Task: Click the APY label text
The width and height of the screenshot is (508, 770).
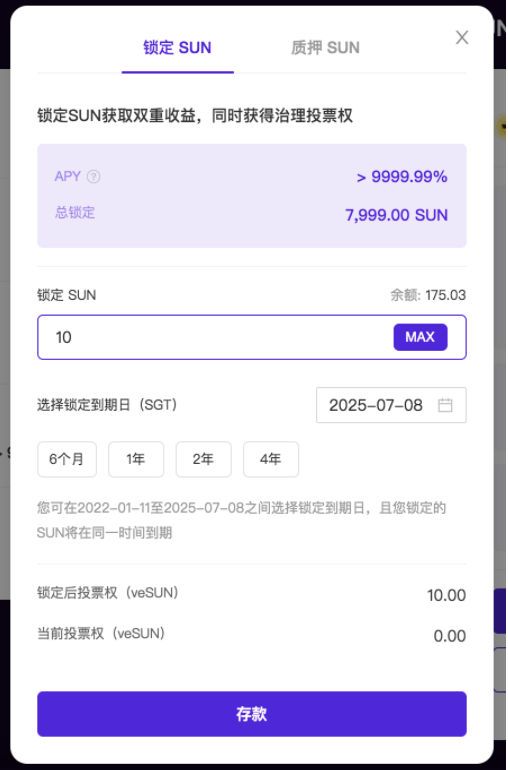Action: (x=67, y=176)
